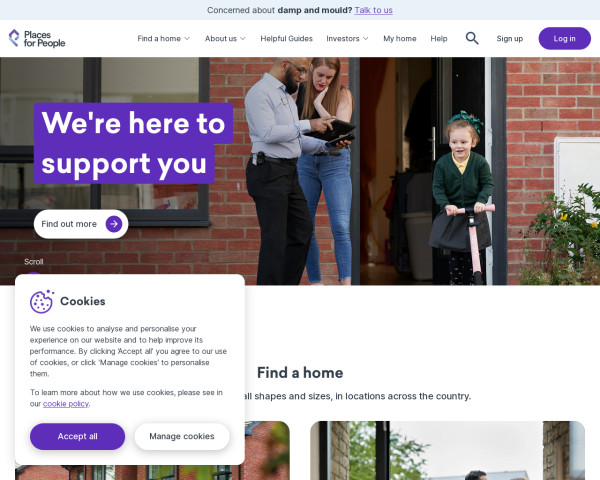Click the Log in button
The width and height of the screenshot is (600, 480).
coord(564,38)
